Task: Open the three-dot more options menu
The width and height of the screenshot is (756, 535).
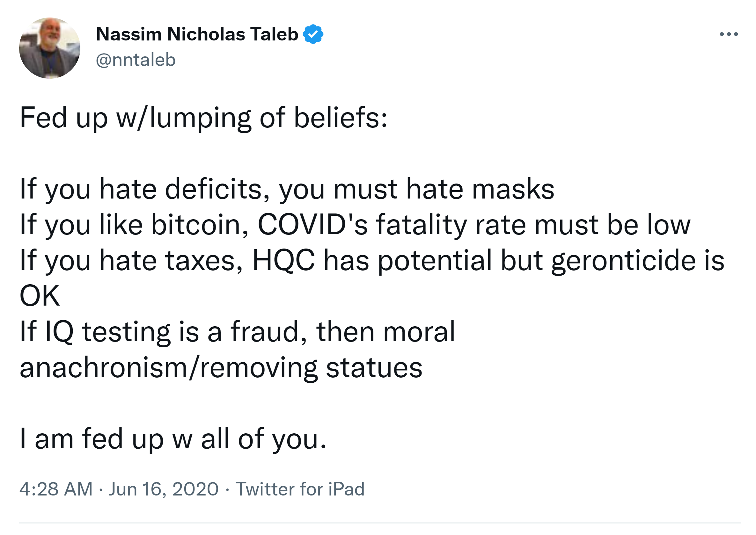Action: tap(728, 34)
